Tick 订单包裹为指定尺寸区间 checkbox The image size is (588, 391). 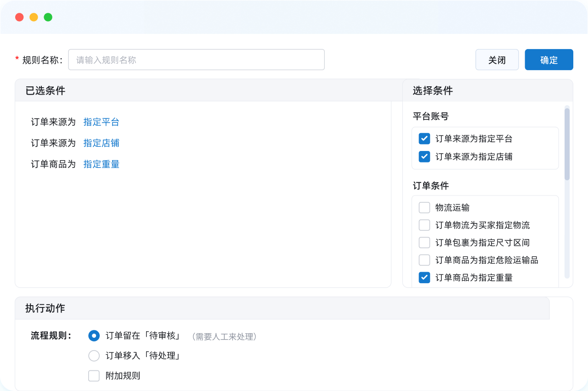pos(424,243)
